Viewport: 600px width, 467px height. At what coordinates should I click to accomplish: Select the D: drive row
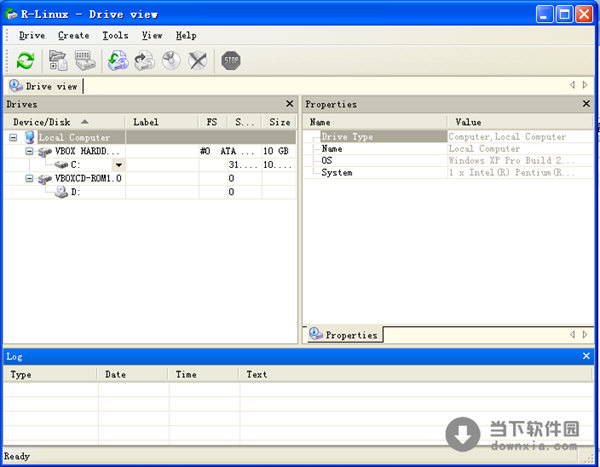click(x=150, y=192)
